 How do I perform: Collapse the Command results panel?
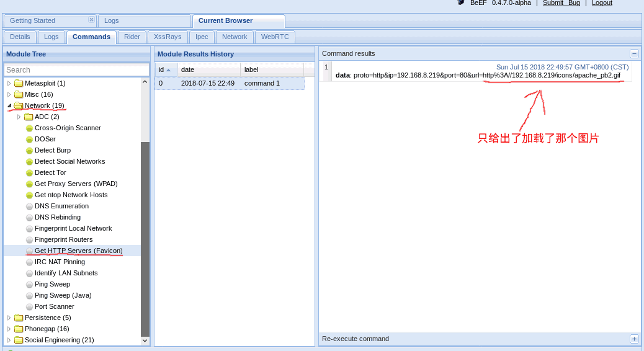tap(634, 54)
